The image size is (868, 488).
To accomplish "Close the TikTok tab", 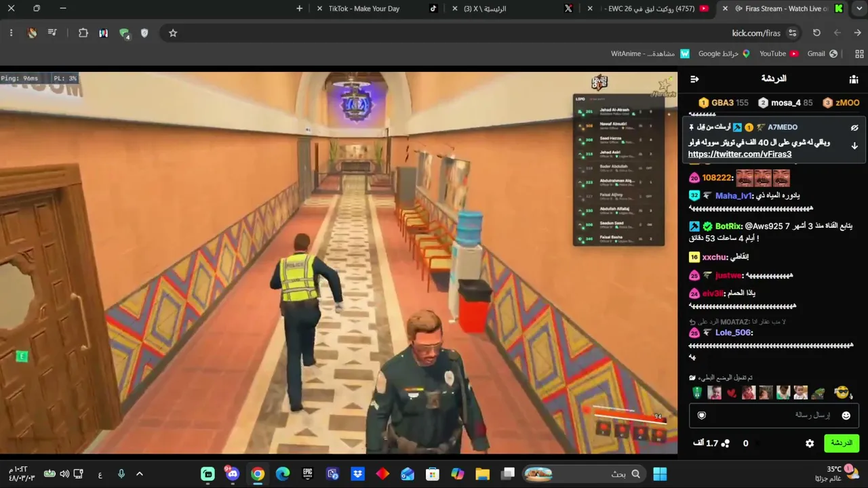I will [320, 9].
